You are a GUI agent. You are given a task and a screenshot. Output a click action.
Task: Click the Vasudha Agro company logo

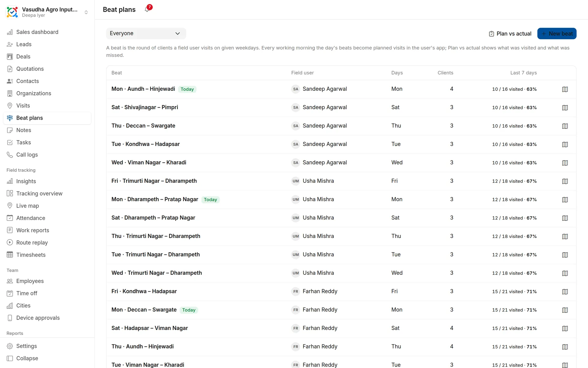pyautogui.click(x=12, y=12)
